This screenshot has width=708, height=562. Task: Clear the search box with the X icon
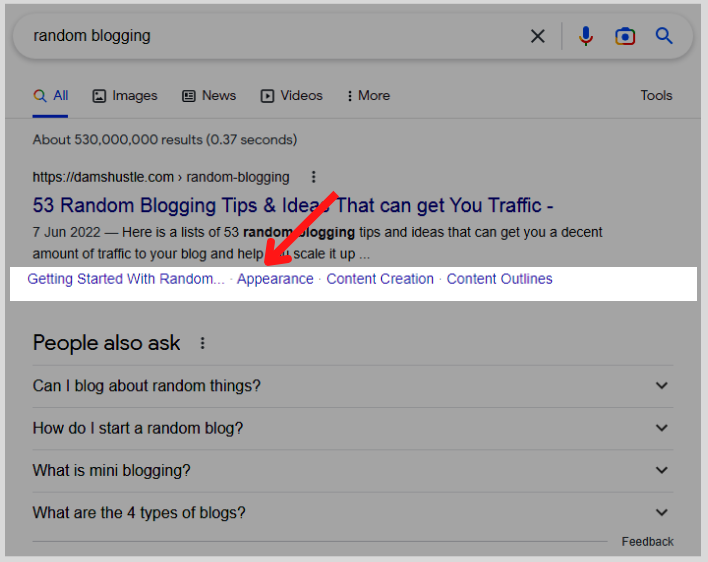pyautogui.click(x=537, y=36)
